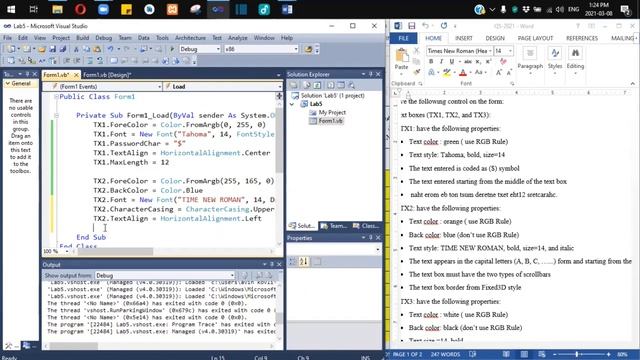Toggle the Output panel auto-hide pin
The height and width of the screenshot is (360, 640).
pos(272,264)
